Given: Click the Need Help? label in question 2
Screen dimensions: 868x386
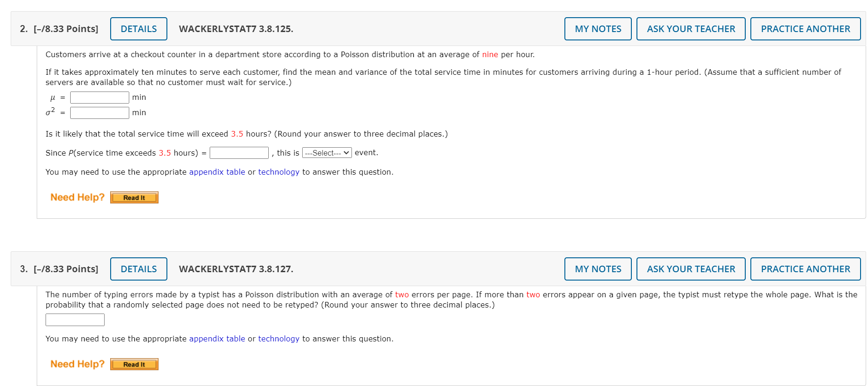Looking at the screenshot, I should coord(77,196).
